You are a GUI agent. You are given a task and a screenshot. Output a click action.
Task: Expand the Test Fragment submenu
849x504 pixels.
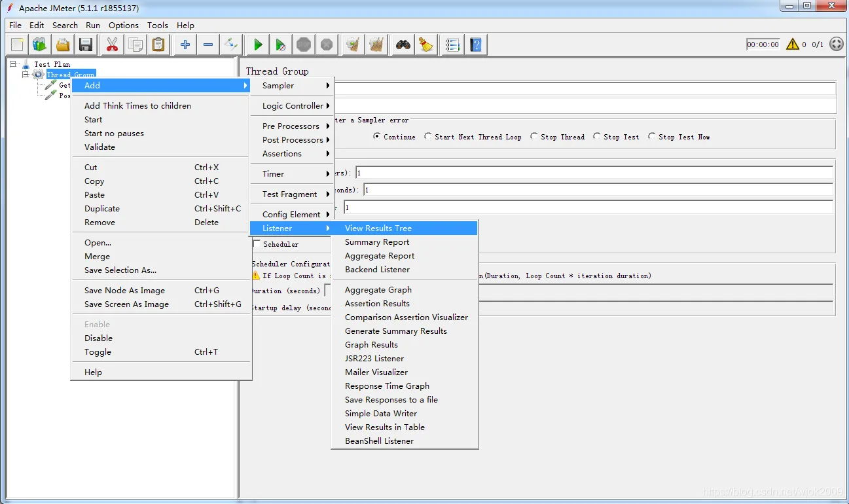click(293, 194)
